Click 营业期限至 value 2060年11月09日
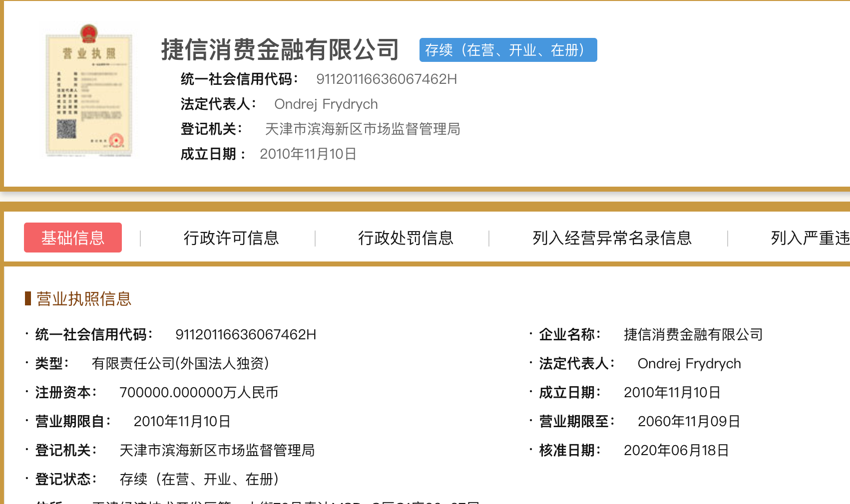The image size is (850, 504). point(689,421)
